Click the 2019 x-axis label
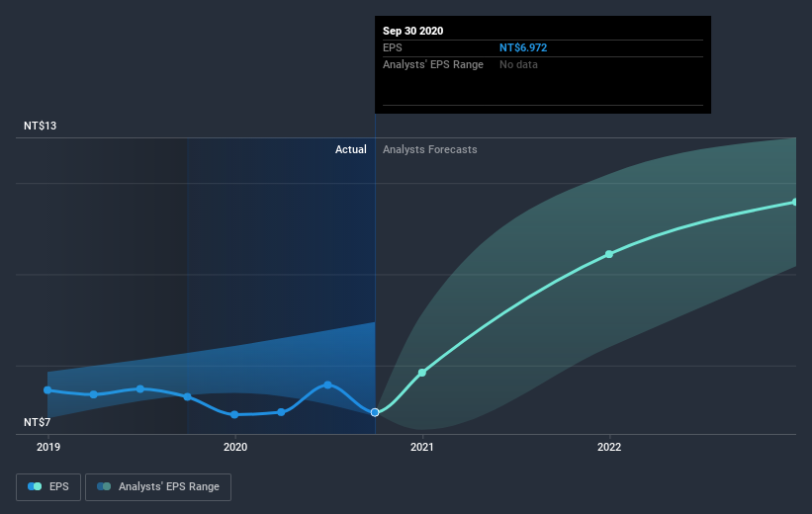 click(48, 447)
